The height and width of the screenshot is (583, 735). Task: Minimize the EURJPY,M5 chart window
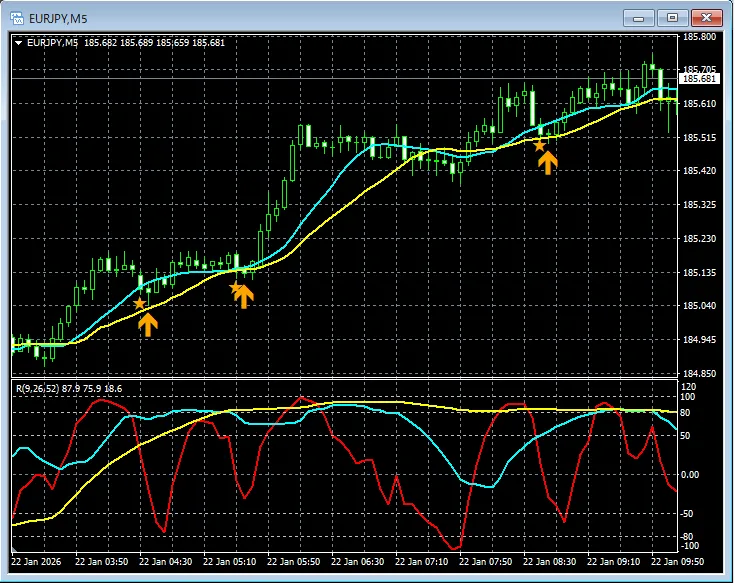(x=640, y=17)
